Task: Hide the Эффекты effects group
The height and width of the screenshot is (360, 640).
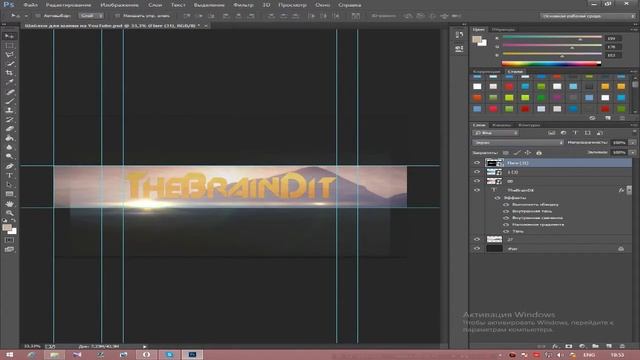Action: click(x=498, y=198)
